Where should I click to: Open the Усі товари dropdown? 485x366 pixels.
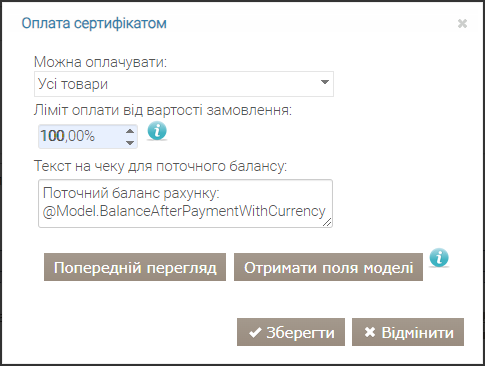(x=184, y=84)
